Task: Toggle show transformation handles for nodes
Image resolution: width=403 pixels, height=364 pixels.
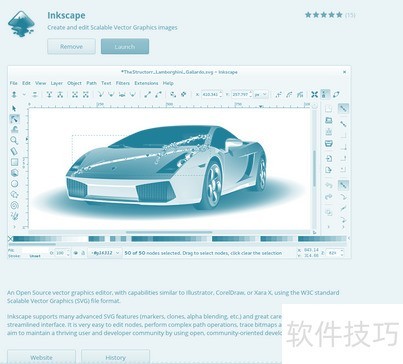Action: pos(314,95)
